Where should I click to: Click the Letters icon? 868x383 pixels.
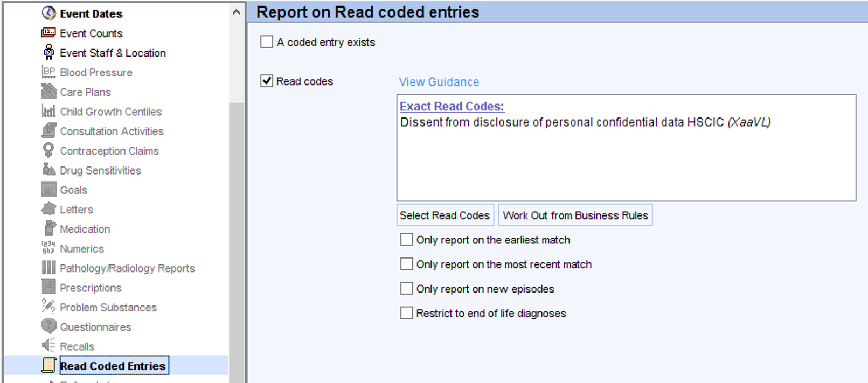[48, 209]
